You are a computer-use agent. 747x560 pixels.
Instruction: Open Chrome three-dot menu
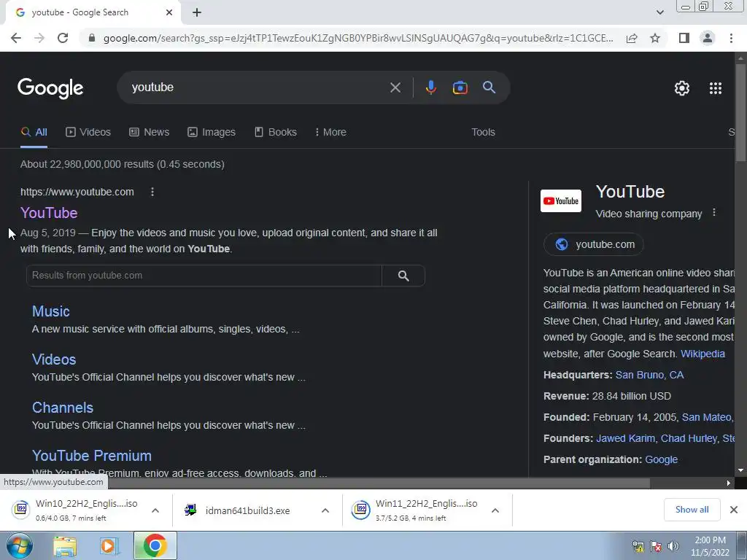(731, 38)
